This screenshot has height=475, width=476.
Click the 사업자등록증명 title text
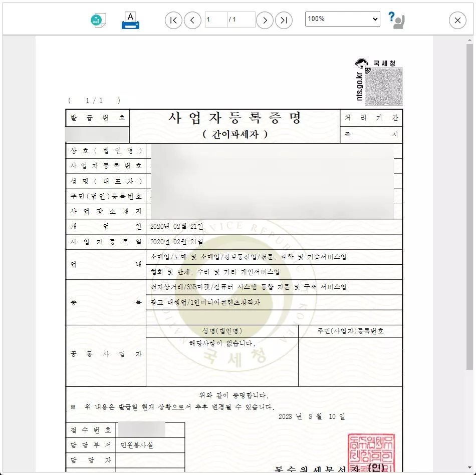(234, 118)
